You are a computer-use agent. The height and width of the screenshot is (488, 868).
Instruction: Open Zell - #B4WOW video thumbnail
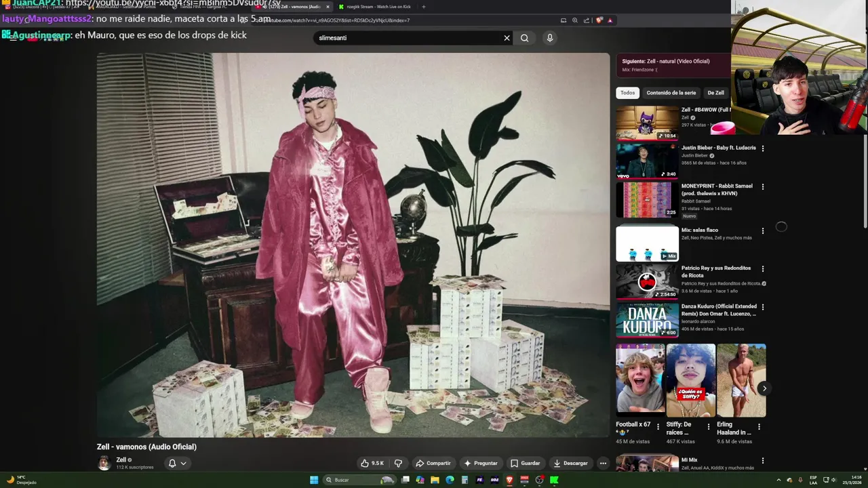tap(647, 123)
